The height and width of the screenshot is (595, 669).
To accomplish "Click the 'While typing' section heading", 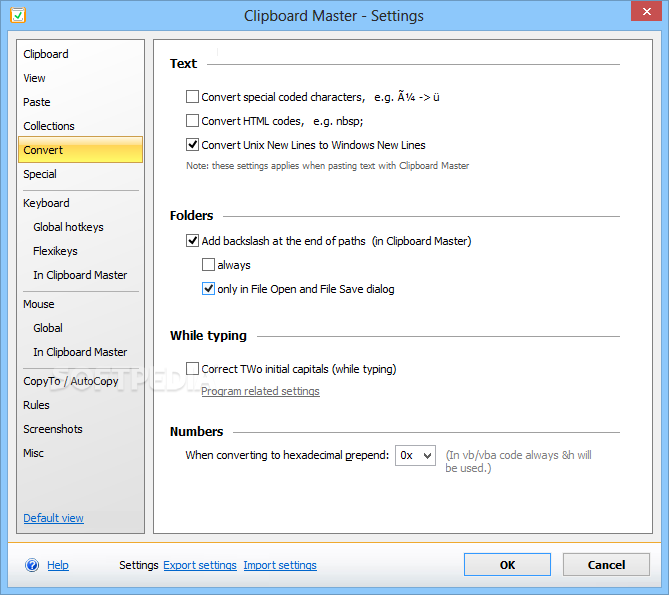I will [x=208, y=336].
